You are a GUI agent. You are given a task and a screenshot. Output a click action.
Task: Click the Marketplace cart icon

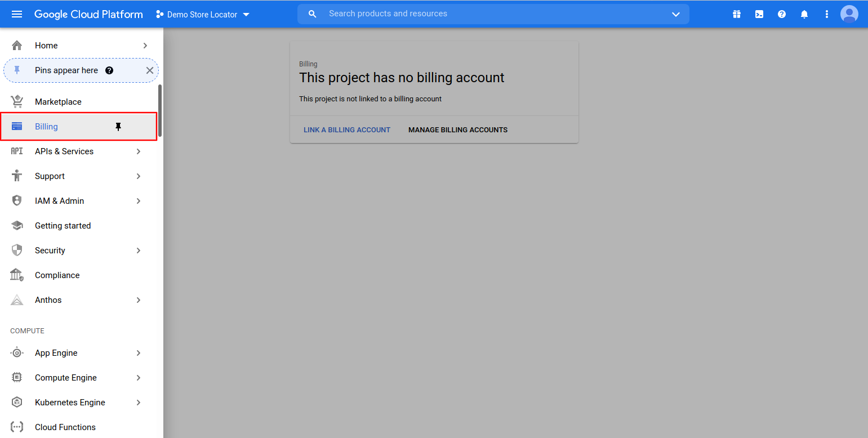coord(17,102)
